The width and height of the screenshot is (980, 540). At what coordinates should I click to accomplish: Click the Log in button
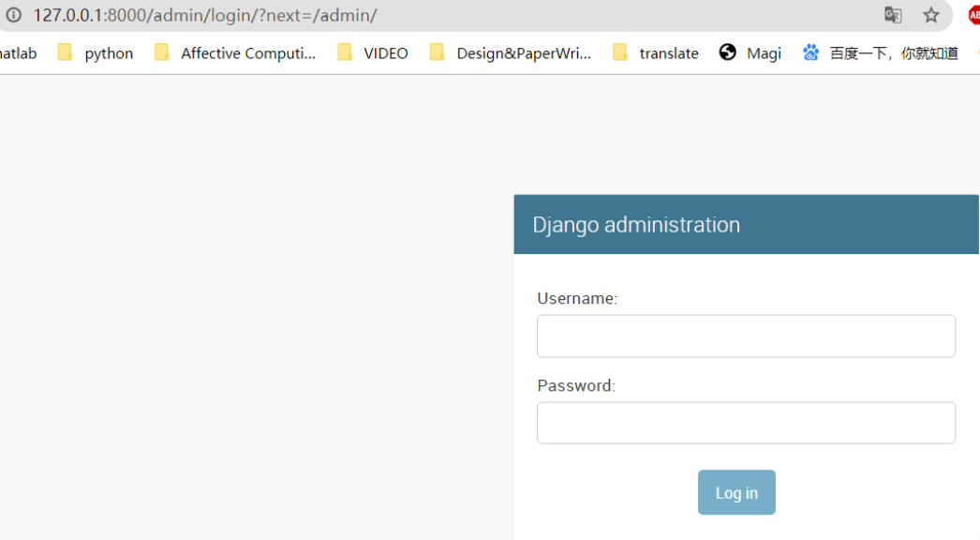pos(736,492)
